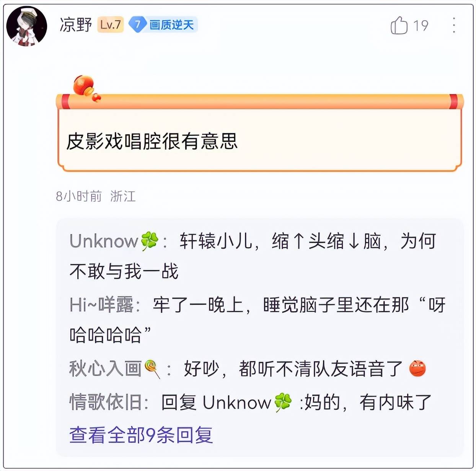Screen dimensions: 476x471
Task: Click the 8小时前 timestamp
Action: click(79, 196)
